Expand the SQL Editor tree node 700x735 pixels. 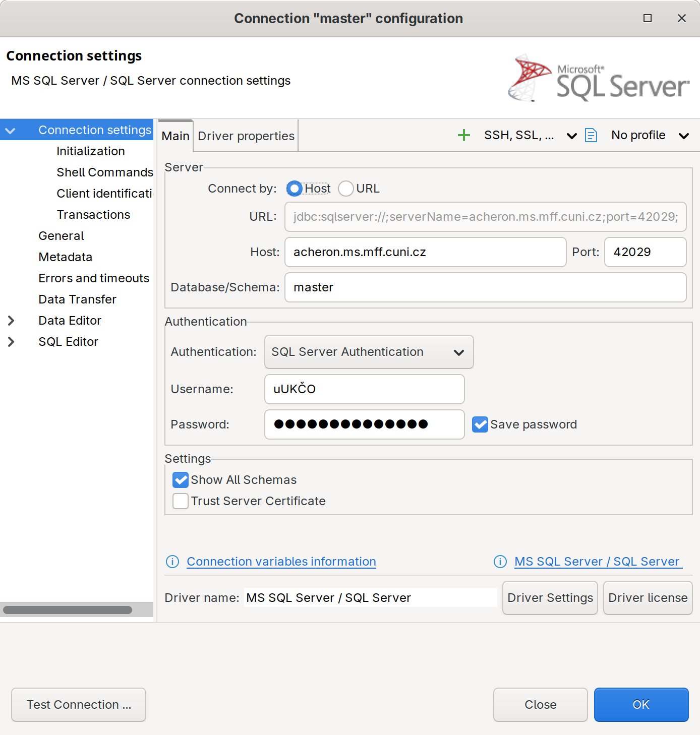(11, 342)
